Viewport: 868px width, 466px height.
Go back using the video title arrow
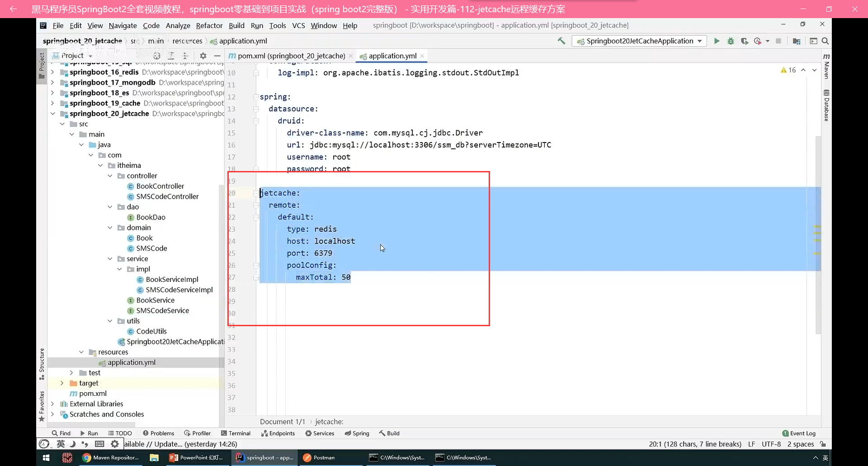(13, 9)
